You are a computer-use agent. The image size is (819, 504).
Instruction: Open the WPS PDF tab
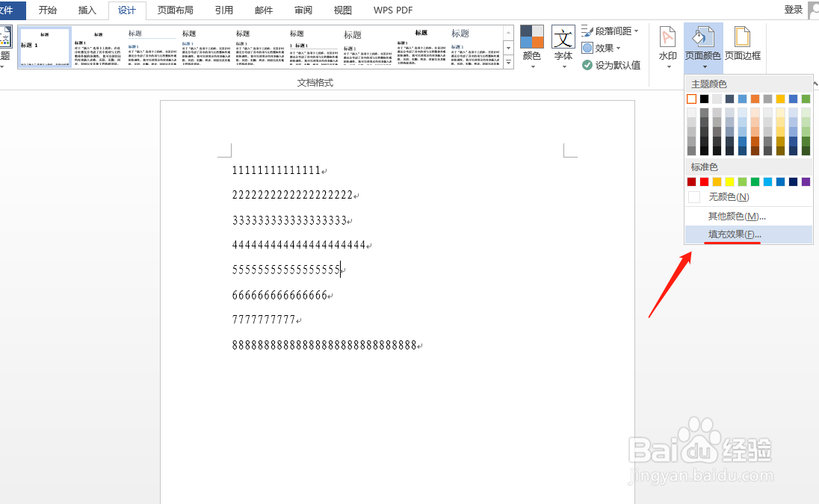tap(393, 10)
